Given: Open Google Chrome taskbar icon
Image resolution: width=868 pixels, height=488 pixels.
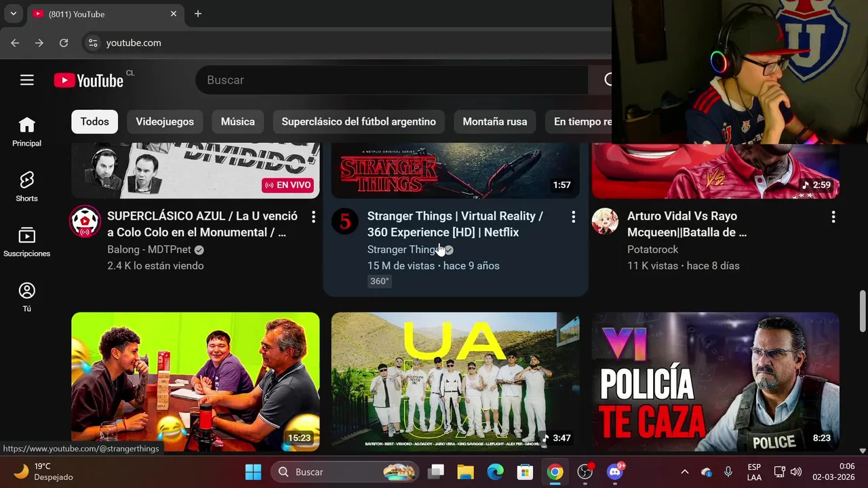Looking at the screenshot, I should 555,472.
